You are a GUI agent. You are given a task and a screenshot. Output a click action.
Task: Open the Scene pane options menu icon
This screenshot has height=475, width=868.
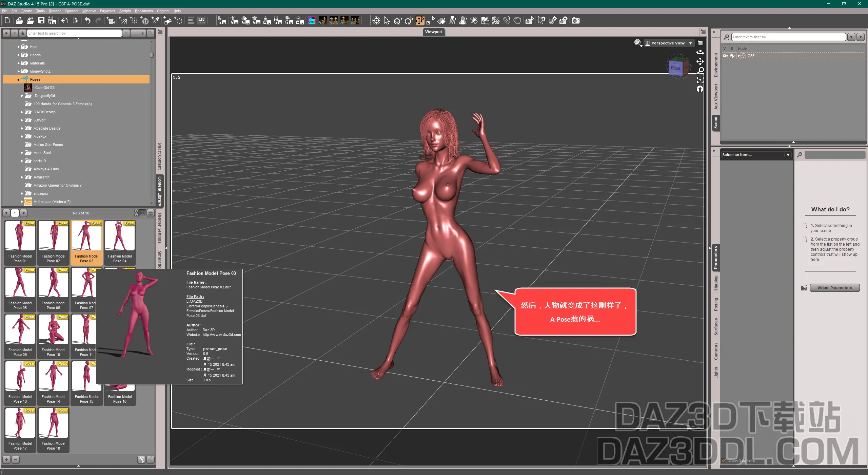coord(715,34)
